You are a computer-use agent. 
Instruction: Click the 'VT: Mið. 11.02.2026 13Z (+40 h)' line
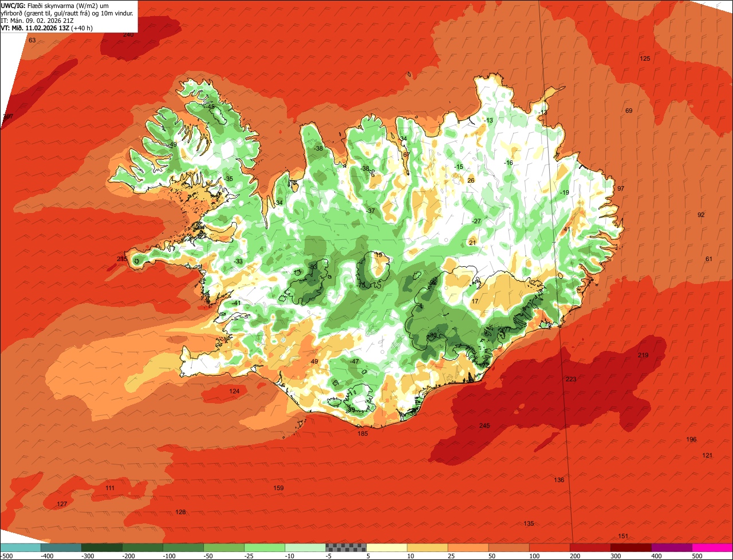47,27
